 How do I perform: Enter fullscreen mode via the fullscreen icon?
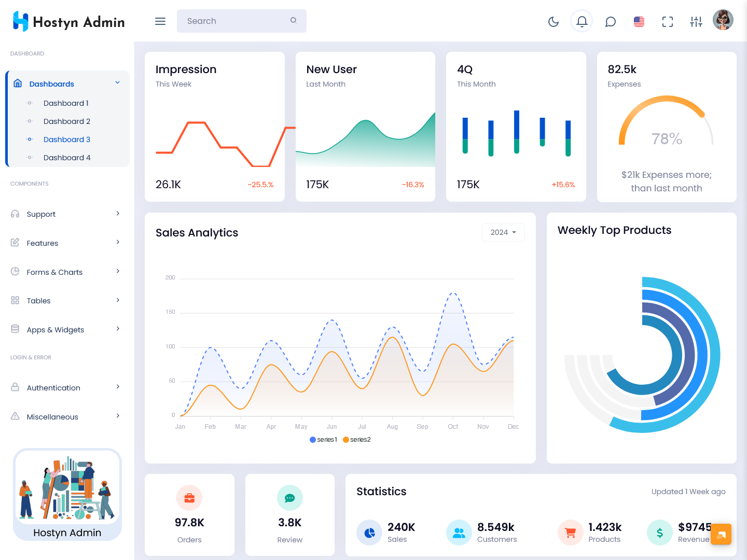click(x=668, y=21)
